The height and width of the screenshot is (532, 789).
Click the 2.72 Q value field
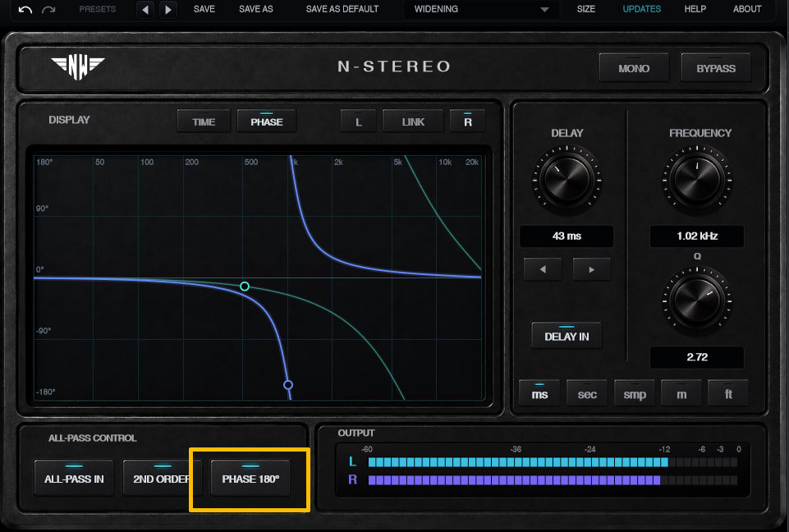697,357
